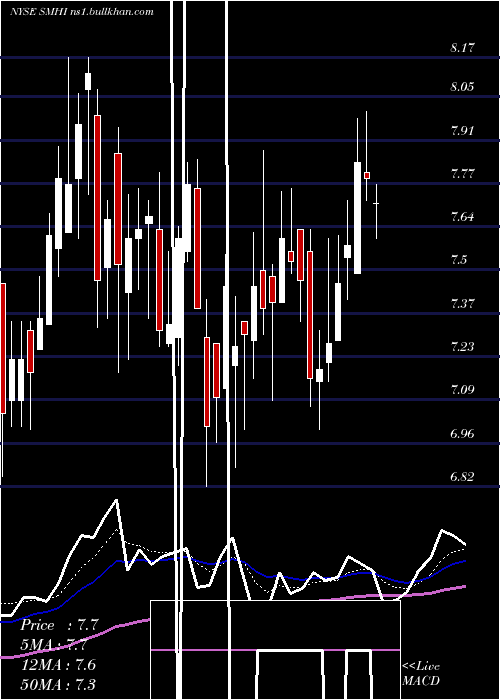
Task: Click the 7.91 price level label
Action: tap(462, 131)
